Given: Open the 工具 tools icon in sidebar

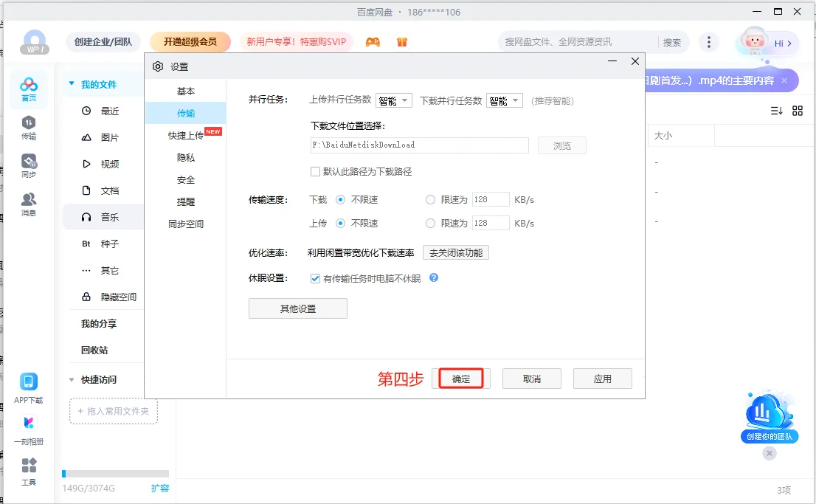Looking at the screenshot, I should click(x=29, y=469).
